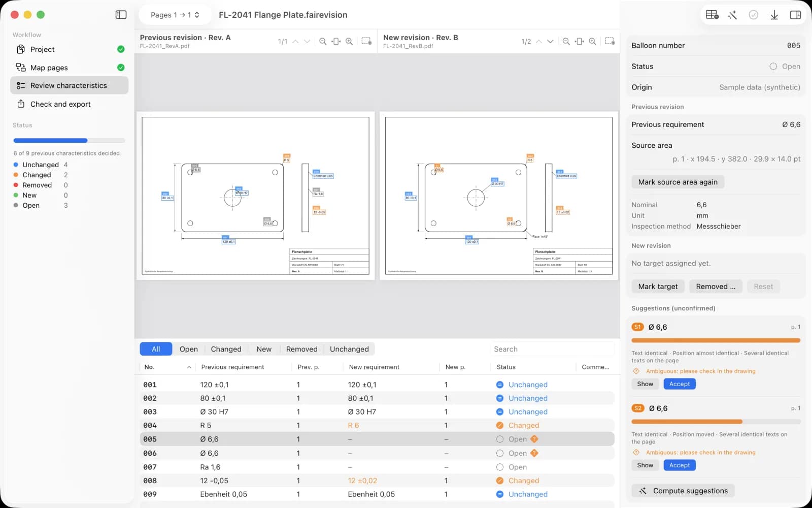
Task: Go to the next page in the New revision viewer
Action: pyautogui.click(x=550, y=41)
